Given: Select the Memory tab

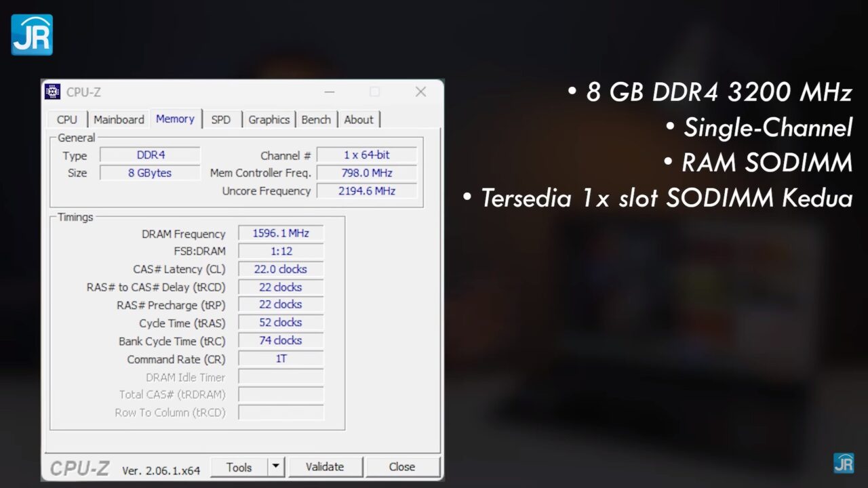Looking at the screenshot, I should click(x=175, y=119).
